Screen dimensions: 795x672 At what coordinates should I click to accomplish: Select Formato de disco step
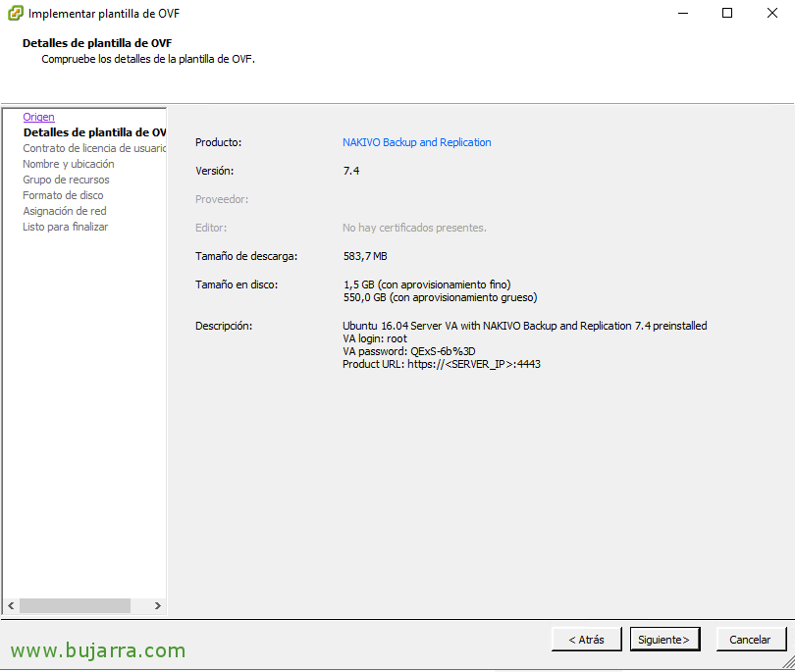coord(63,195)
